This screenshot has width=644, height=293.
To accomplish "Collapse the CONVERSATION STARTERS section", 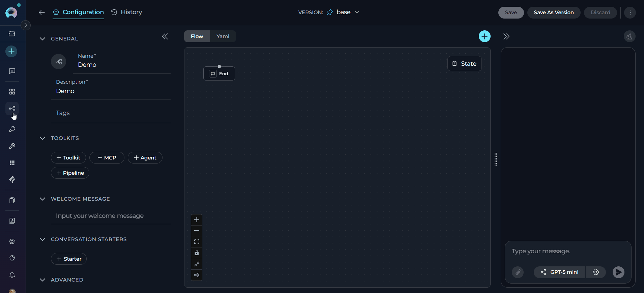I will tap(42, 239).
